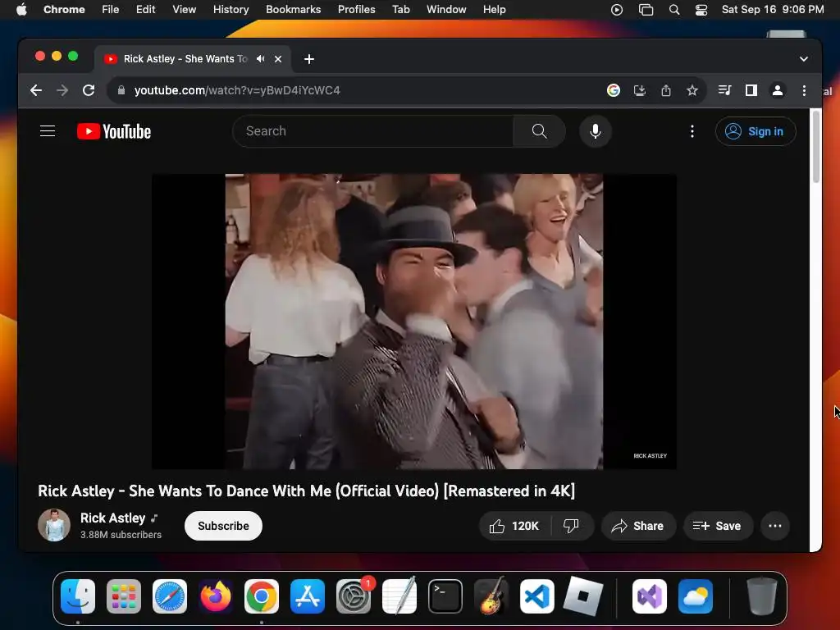
Task: Click the Google icon in address bar
Action: tap(614, 90)
